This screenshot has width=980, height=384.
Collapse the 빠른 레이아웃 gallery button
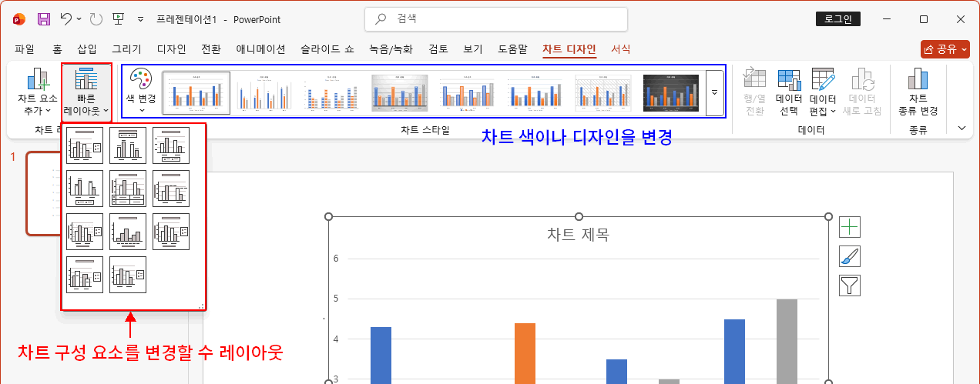tap(86, 93)
